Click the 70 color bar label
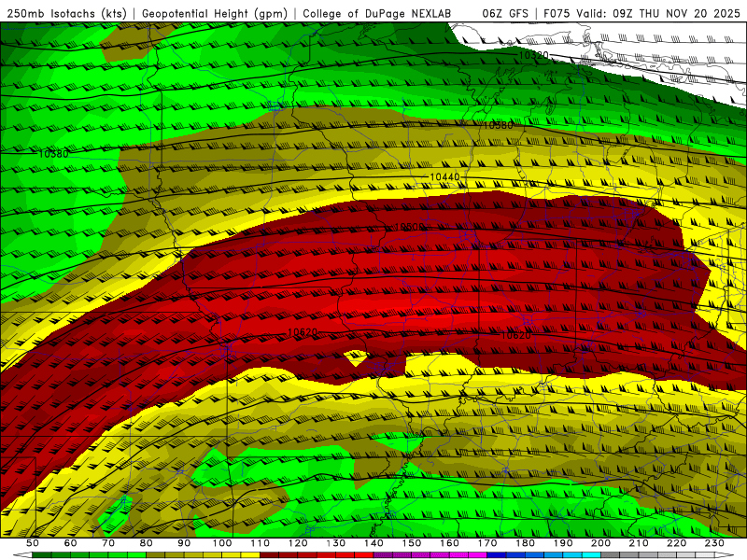747x560 pixels. (x=108, y=543)
